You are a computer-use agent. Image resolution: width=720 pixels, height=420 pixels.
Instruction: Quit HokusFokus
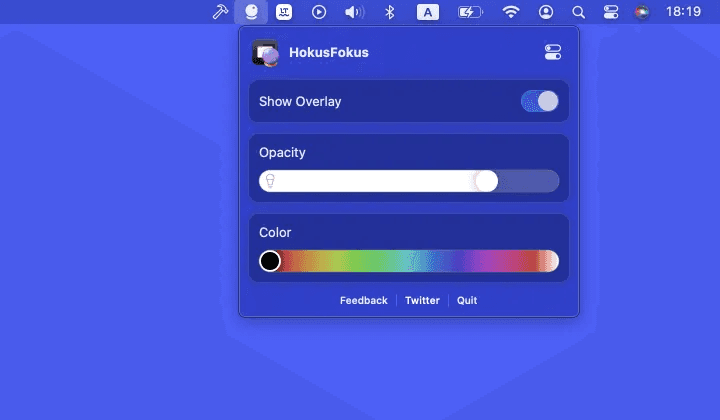[467, 300]
